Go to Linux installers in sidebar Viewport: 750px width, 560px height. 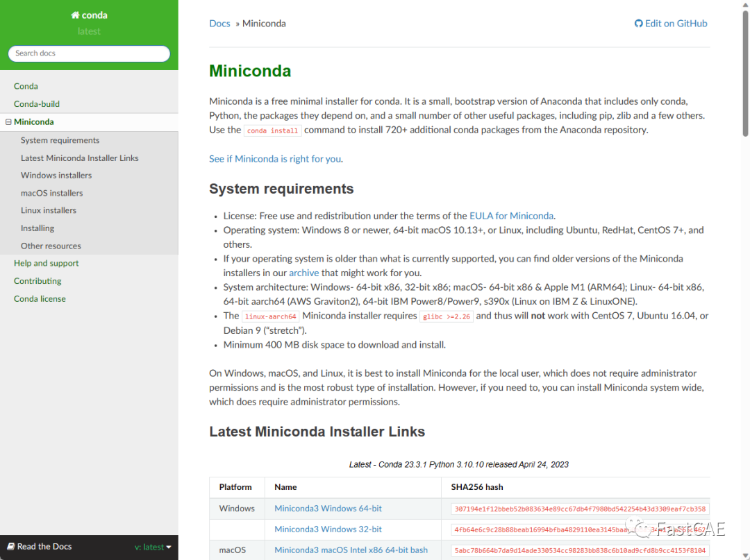click(49, 211)
